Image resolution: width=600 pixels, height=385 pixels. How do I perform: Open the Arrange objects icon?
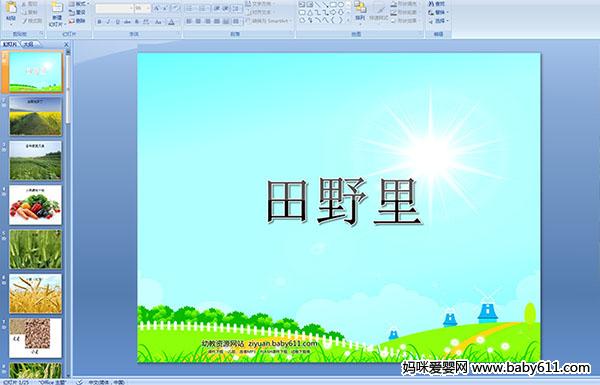360,11
